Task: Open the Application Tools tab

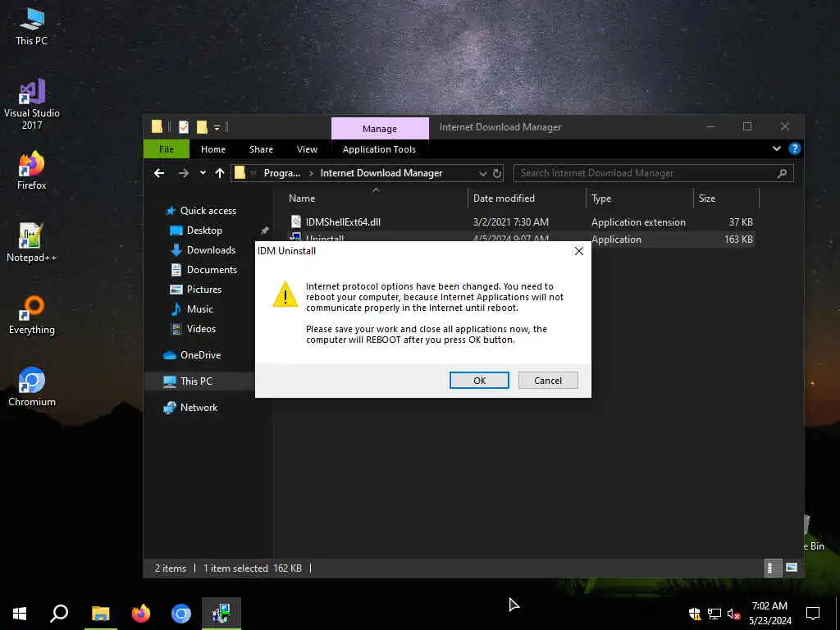Action: [x=379, y=149]
